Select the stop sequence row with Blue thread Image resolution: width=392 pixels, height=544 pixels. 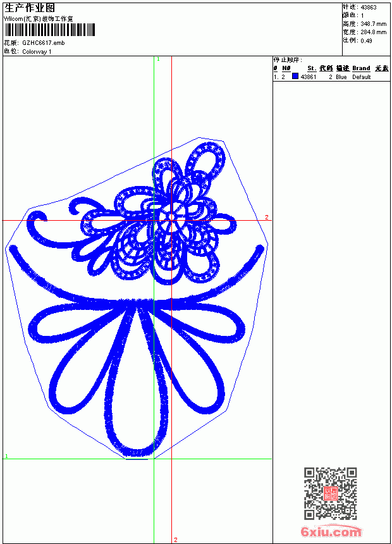pos(331,77)
